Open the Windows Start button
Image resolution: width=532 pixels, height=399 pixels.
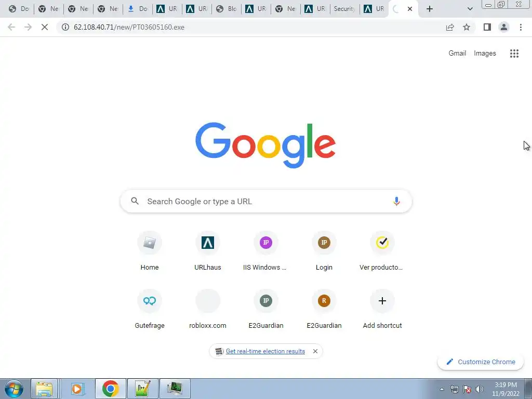click(x=14, y=389)
